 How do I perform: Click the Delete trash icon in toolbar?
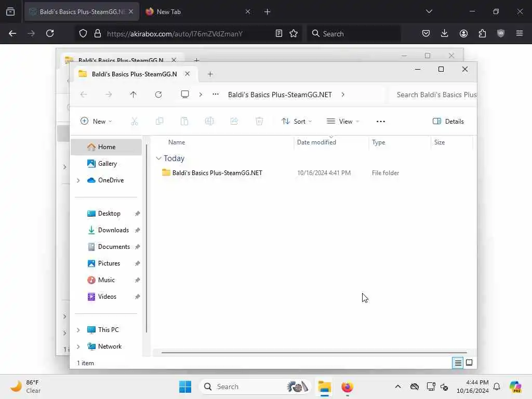click(259, 121)
